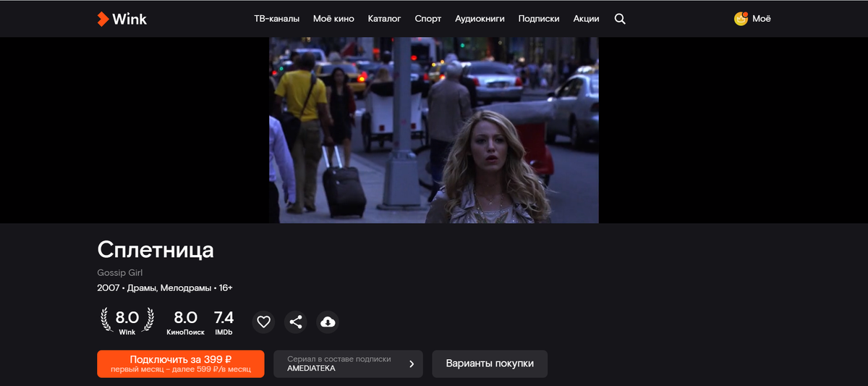Image resolution: width=868 pixels, height=386 pixels.
Task: Go to Подписки menu item
Action: coord(539,19)
